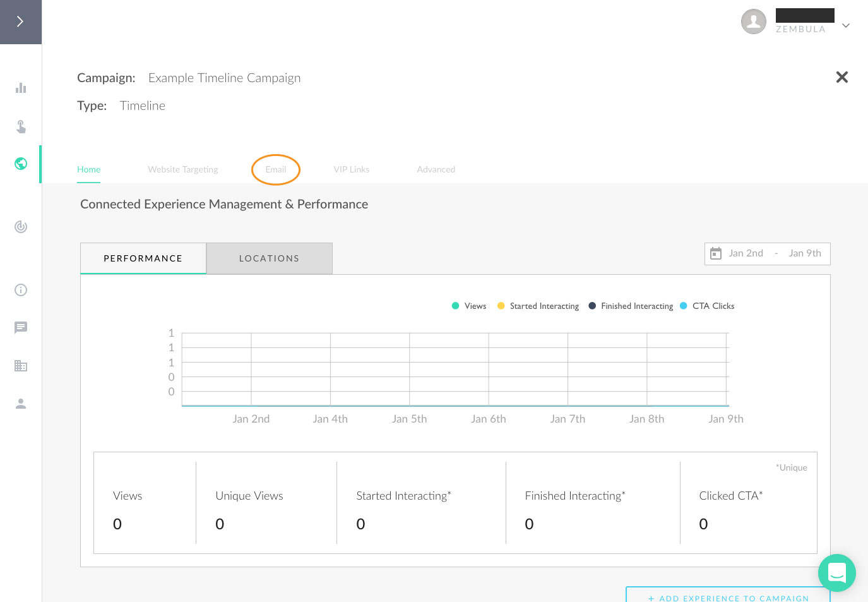Switch to the Home tab

[89, 169]
